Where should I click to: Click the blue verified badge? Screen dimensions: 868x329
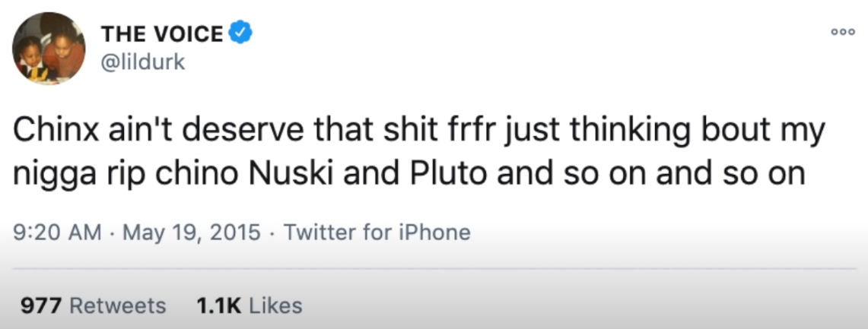[x=241, y=33]
